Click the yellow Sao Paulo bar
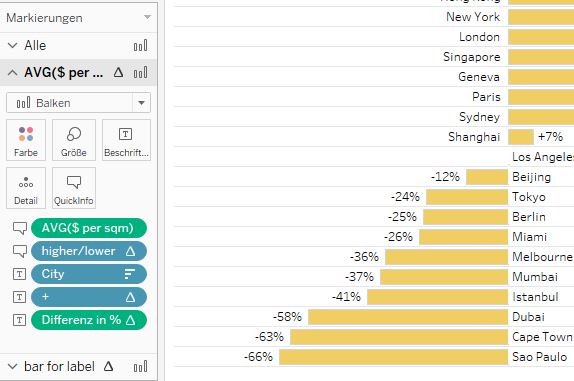 click(394, 357)
